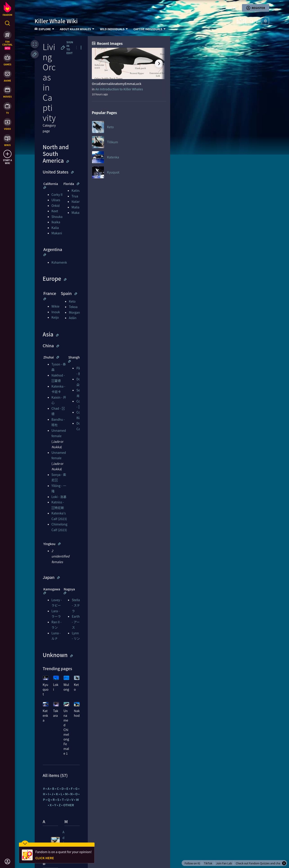Open TikTok link in bottom bar
289x868 pixels.
pyautogui.click(x=208, y=863)
